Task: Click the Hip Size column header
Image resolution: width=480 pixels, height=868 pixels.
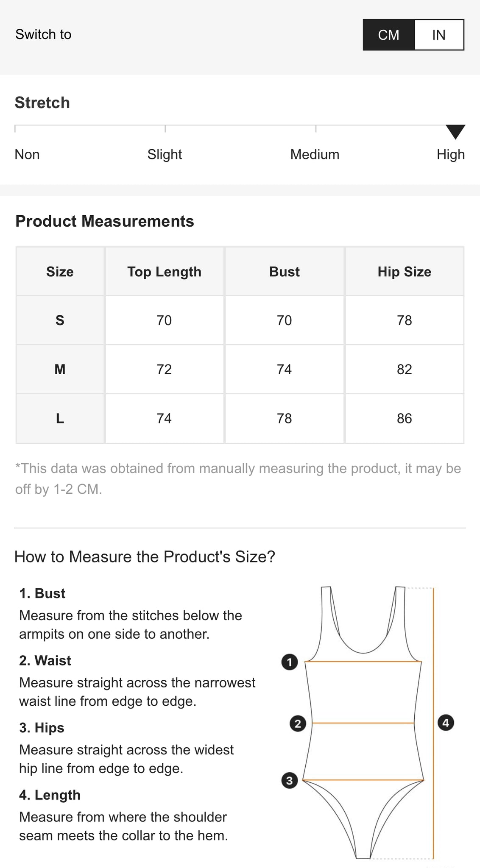Action: click(405, 272)
